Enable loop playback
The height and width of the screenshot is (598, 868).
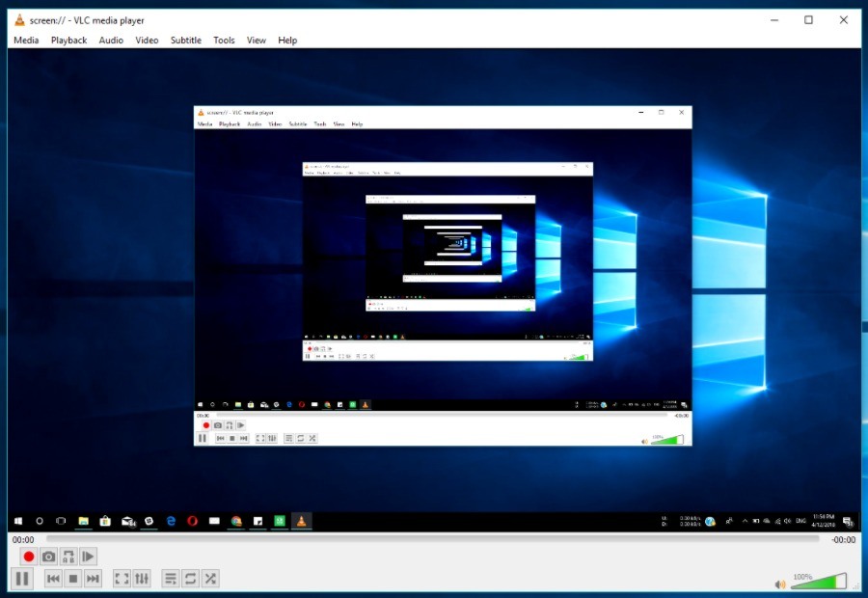click(x=190, y=579)
